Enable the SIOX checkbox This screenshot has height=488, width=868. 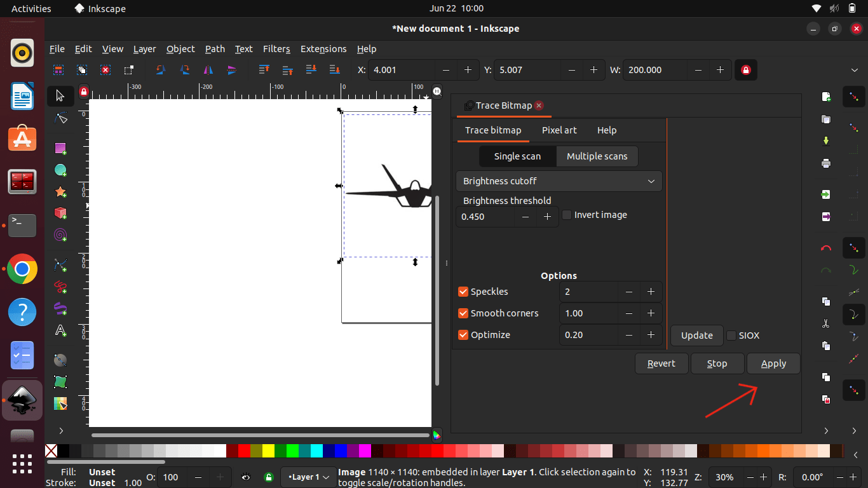tap(731, 335)
